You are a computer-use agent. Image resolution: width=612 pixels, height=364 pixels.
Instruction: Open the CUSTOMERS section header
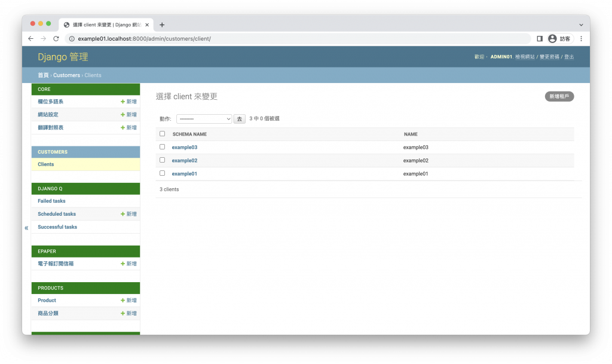click(53, 152)
